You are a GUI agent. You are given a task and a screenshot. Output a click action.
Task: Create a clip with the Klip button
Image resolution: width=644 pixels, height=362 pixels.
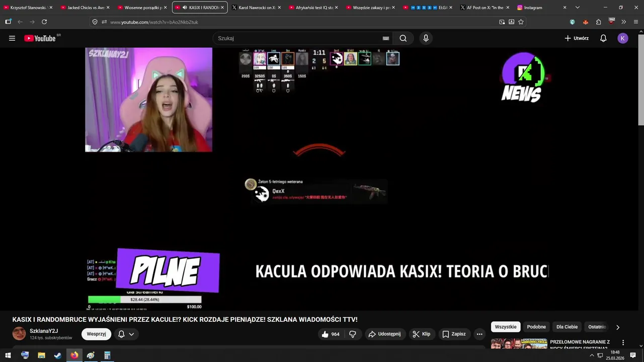pos(421,334)
